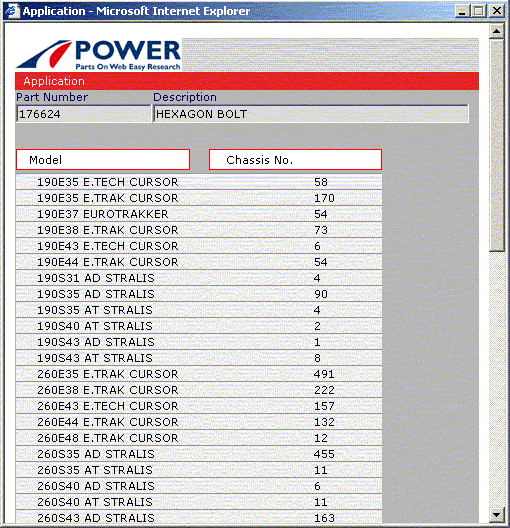The image size is (510, 528).
Task: Click the Internet Explorer icon in title bar
Action: coord(11,11)
